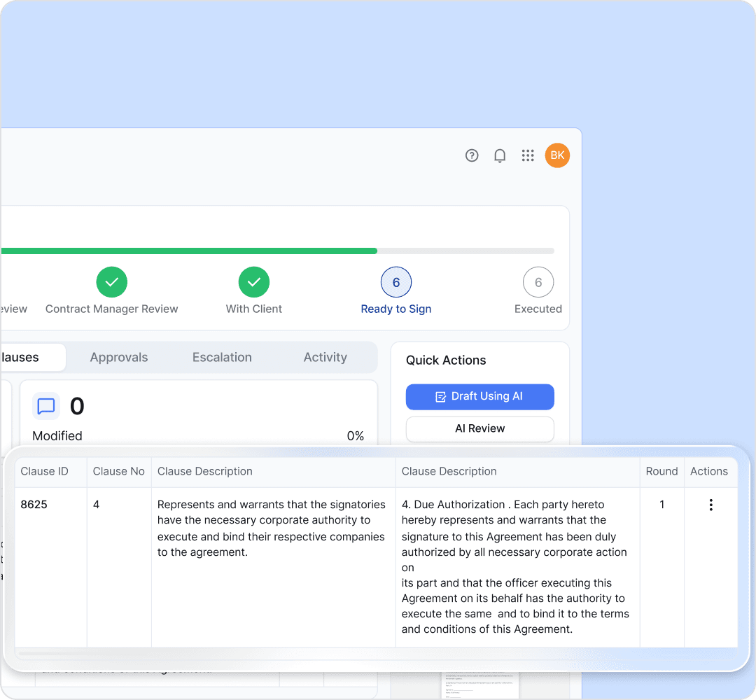Open the Escalation tab
Screen dimensions: 756x700
click(x=223, y=357)
